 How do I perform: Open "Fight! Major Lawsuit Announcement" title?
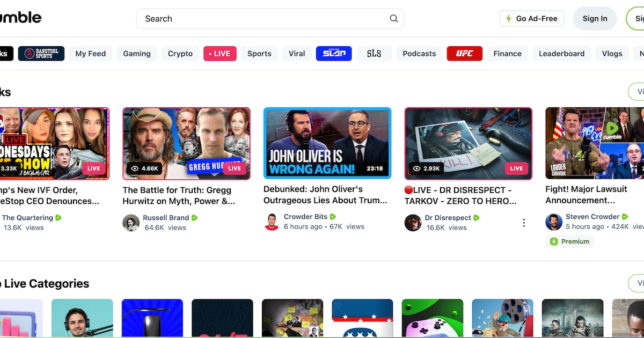click(x=587, y=195)
